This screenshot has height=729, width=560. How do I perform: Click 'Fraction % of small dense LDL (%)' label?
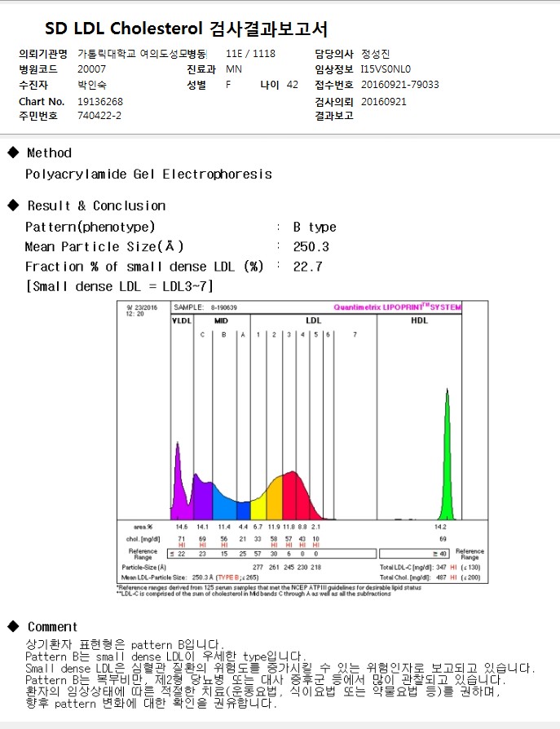pyautogui.click(x=144, y=267)
